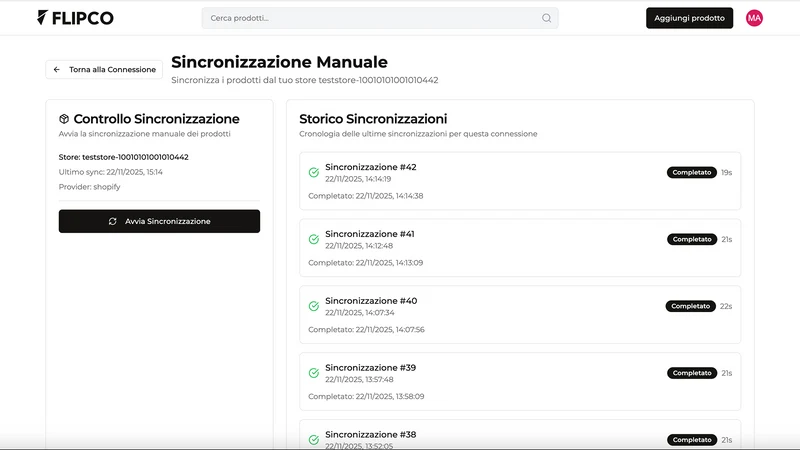The height and width of the screenshot is (450, 800).
Task: Click Completato badge of sync #38
Action: point(691,440)
